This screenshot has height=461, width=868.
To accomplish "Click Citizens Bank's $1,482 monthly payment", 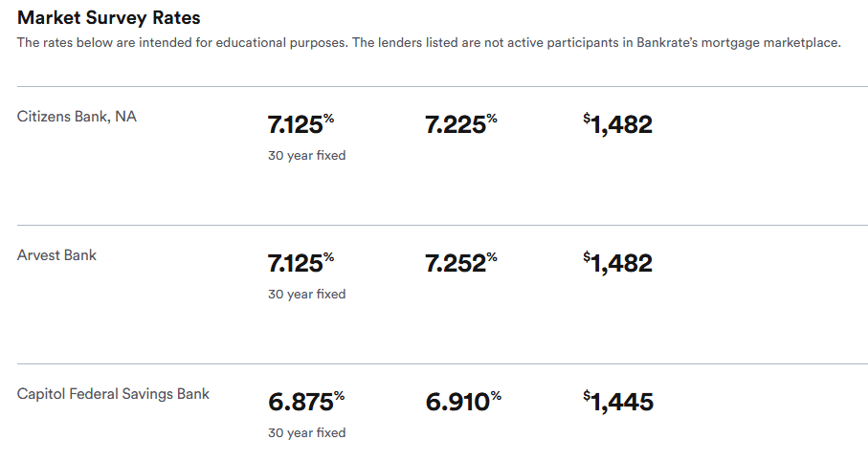I will pyautogui.click(x=617, y=124).
